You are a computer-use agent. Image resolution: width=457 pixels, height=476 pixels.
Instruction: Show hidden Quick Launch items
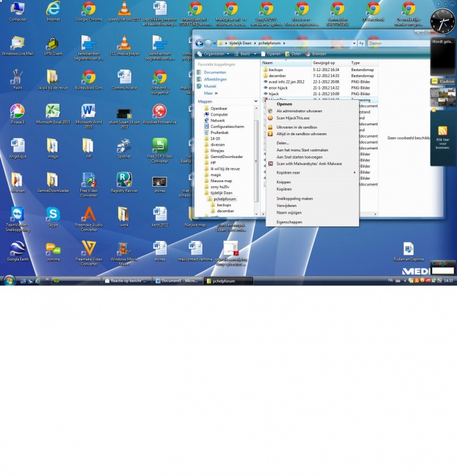(47, 279)
